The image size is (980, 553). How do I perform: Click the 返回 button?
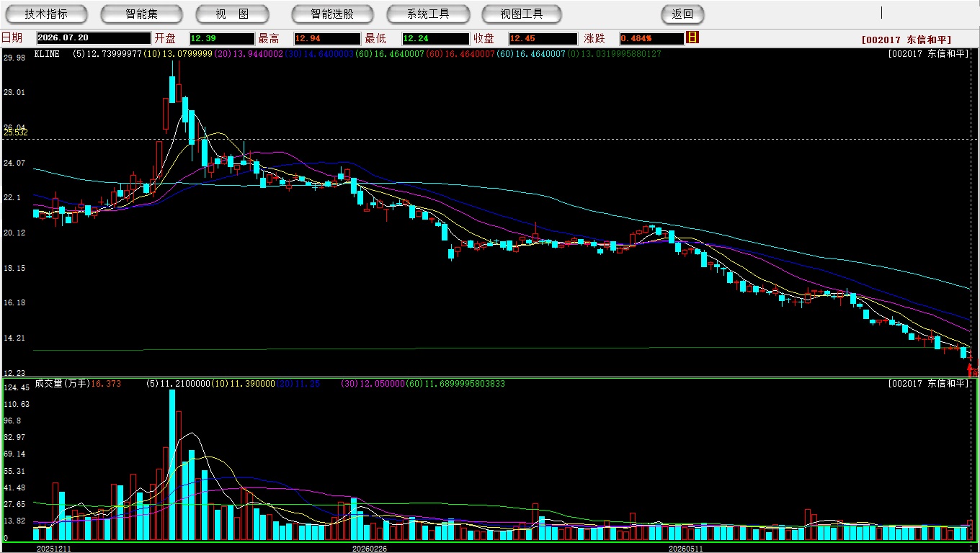(682, 14)
